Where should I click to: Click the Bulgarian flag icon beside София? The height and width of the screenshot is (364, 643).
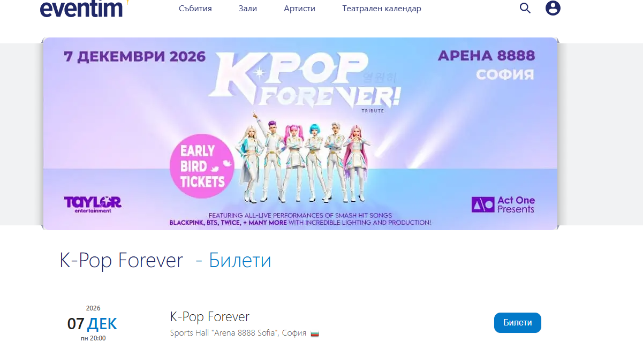pos(315,333)
